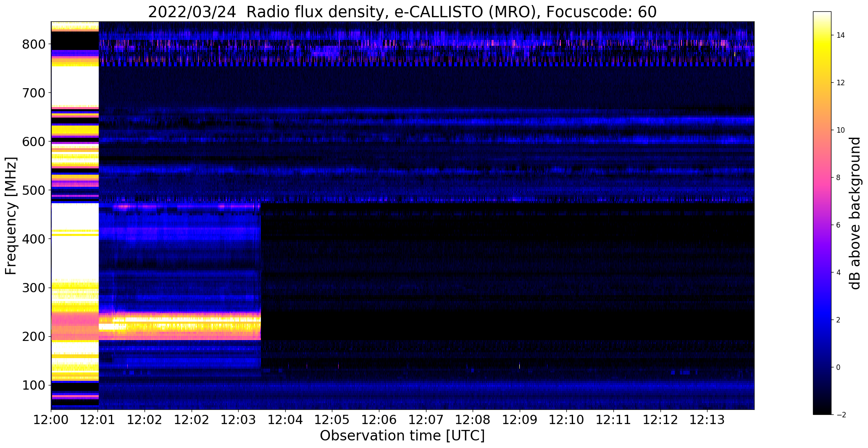Viewport: 868px width, 448px height.
Task: Click the '12:01' time tick label
Action: coord(98,419)
